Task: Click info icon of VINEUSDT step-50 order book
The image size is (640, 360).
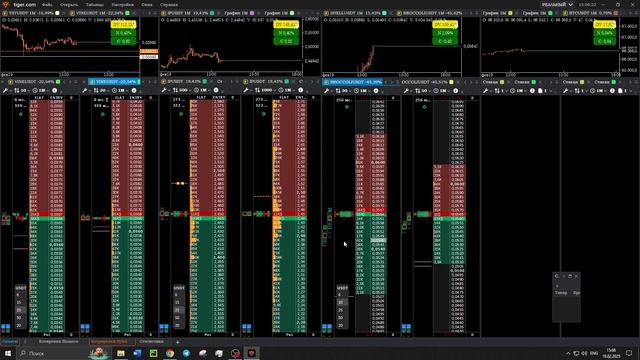Action: click(x=55, y=90)
